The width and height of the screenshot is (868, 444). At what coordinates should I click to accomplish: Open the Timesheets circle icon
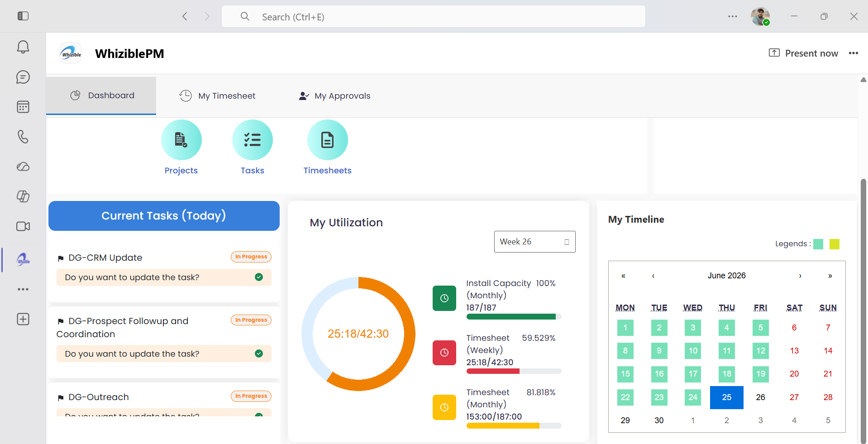tap(328, 140)
